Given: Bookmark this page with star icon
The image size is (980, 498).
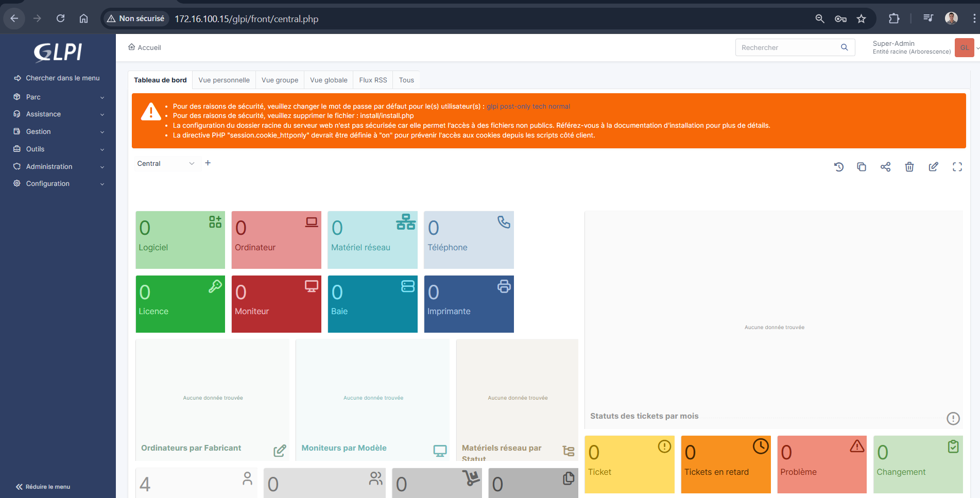Looking at the screenshot, I should pyautogui.click(x=861, y=19).
